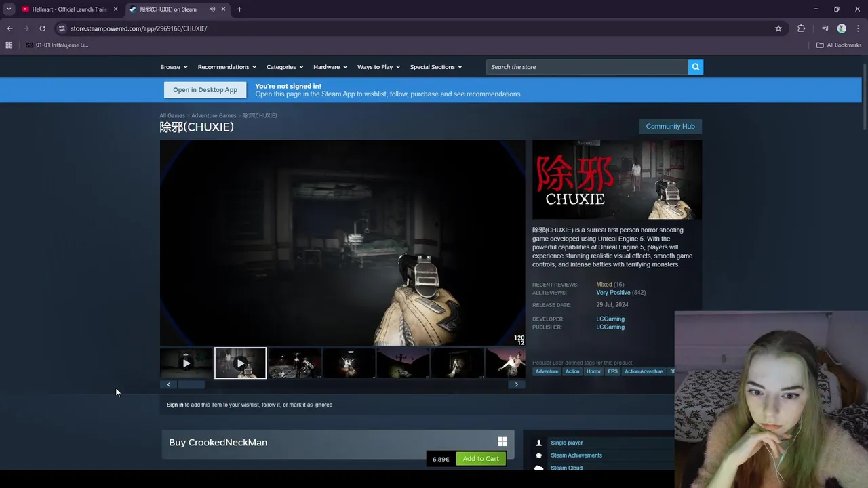
Task: Click the thumbnail strip scrollbar handle
Action: [x=191, y=384]
